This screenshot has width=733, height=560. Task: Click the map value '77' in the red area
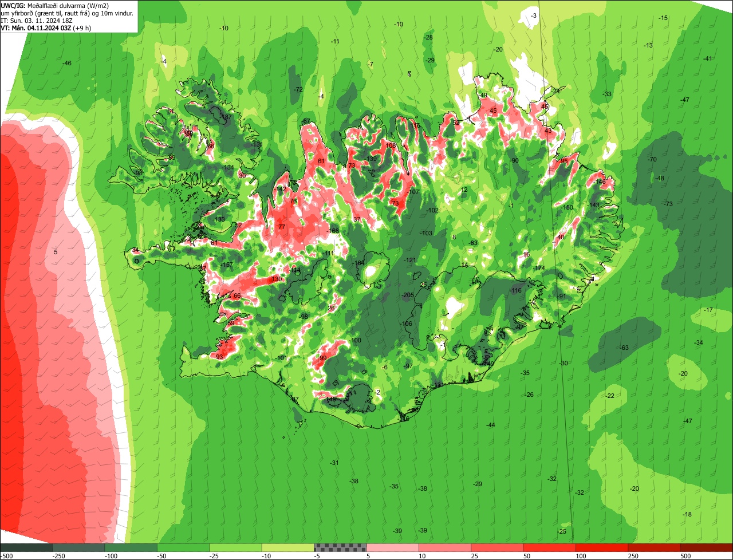point(282,227)
